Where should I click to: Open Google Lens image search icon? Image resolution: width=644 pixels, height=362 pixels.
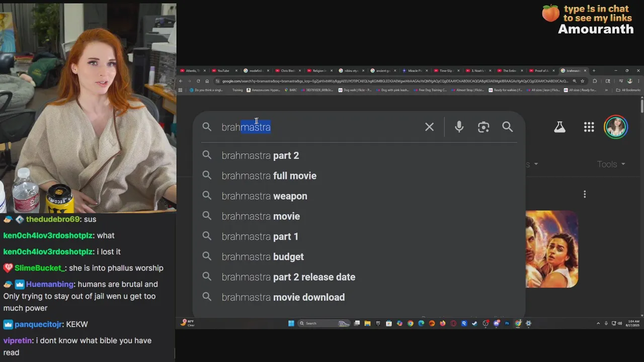(484, 127)
